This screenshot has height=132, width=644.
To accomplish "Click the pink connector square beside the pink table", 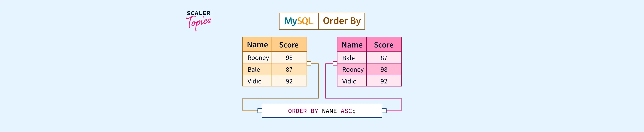I will (x=335, y=64).
